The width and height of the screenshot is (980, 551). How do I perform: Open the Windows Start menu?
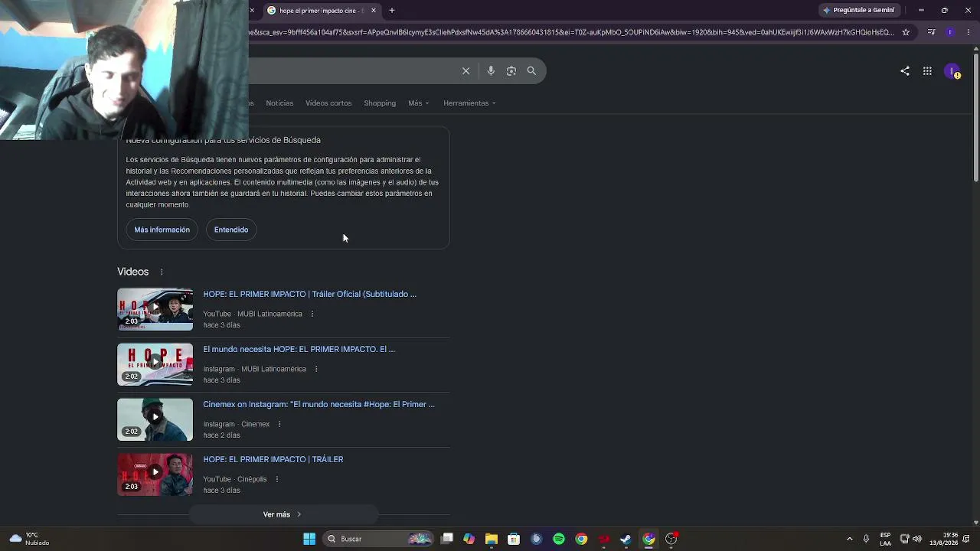(x=309, y=539)
